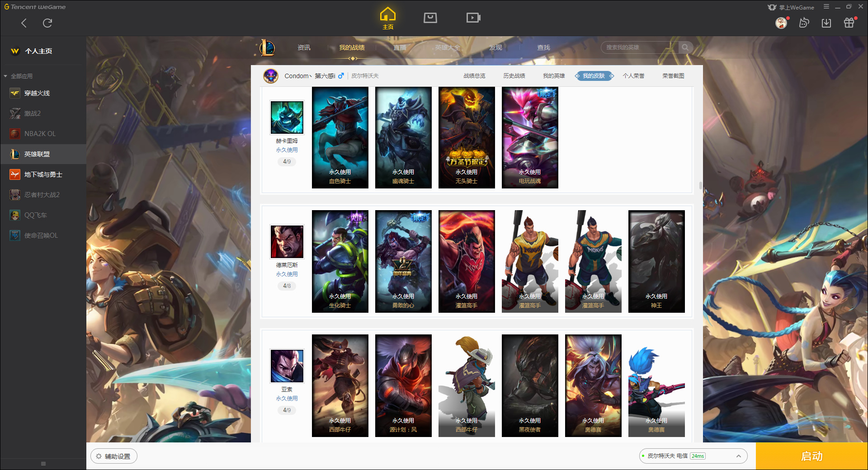Click the search magnifier button
This screenshot has width=868, height=470.
[685, 47]
